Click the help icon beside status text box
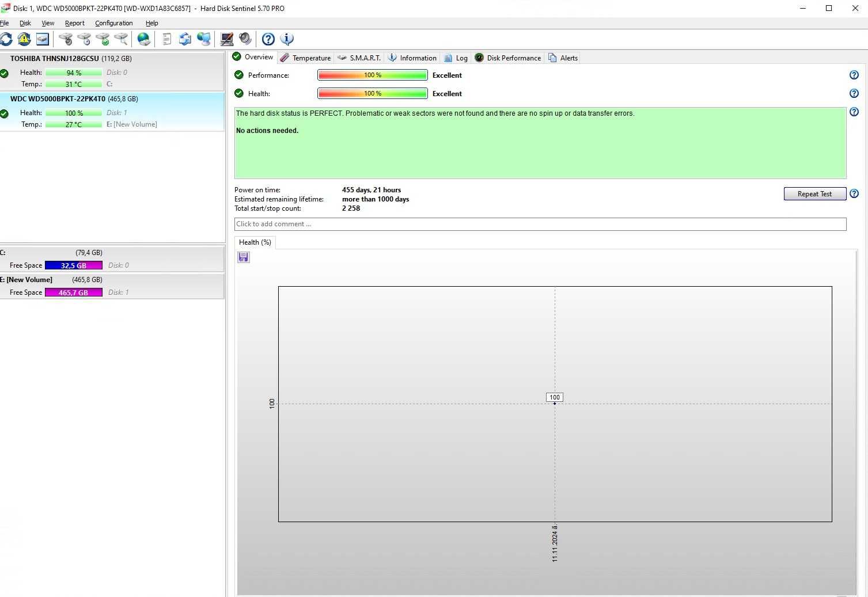Viewport: 868px width, 597px height. pyautogui.click(x=854, y=112)
